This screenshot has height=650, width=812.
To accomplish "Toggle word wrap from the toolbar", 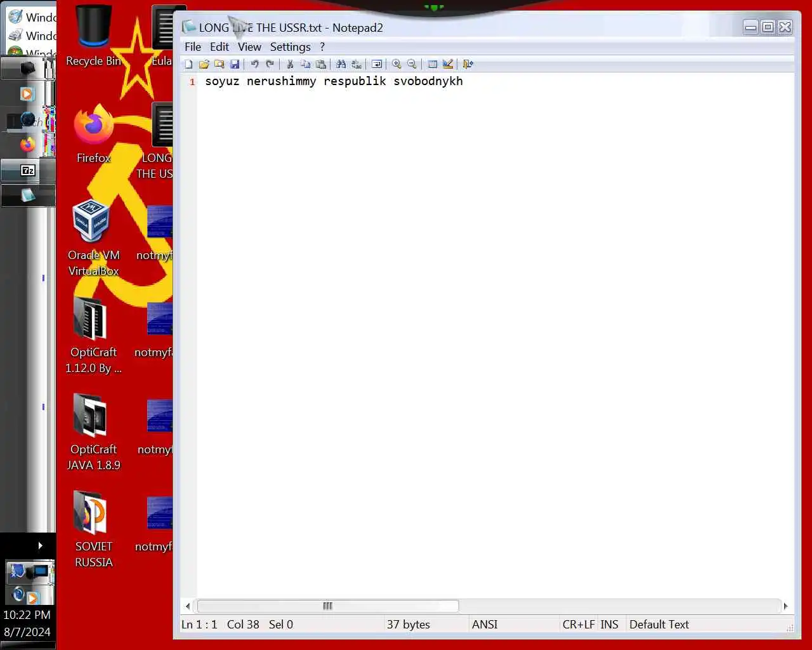I will coord(377,64).
